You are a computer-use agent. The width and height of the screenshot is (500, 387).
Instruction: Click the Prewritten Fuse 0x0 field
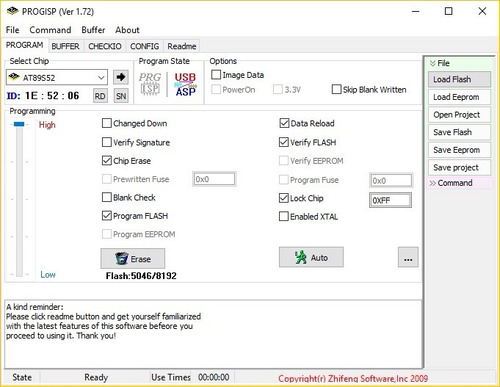tap(214, 179)
